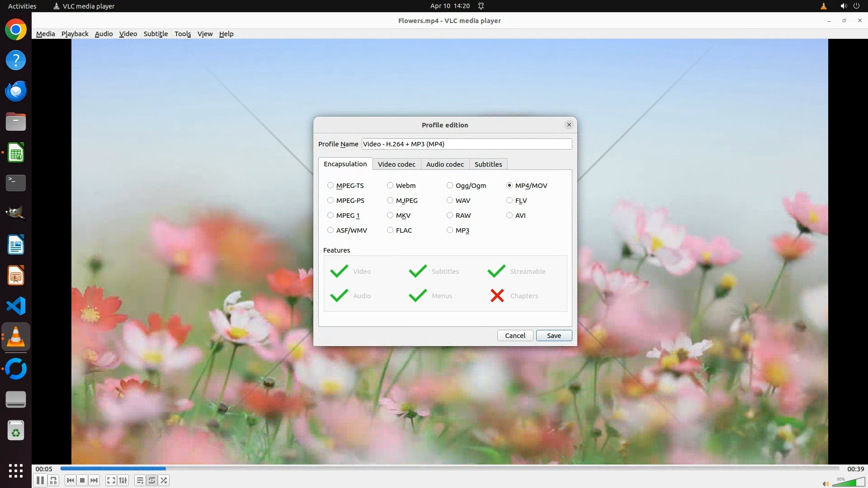Image resolution: width=868 pixels, height=488 pixels.
Task: Toggle the playlist view icon
Action: tap(140, 480)
